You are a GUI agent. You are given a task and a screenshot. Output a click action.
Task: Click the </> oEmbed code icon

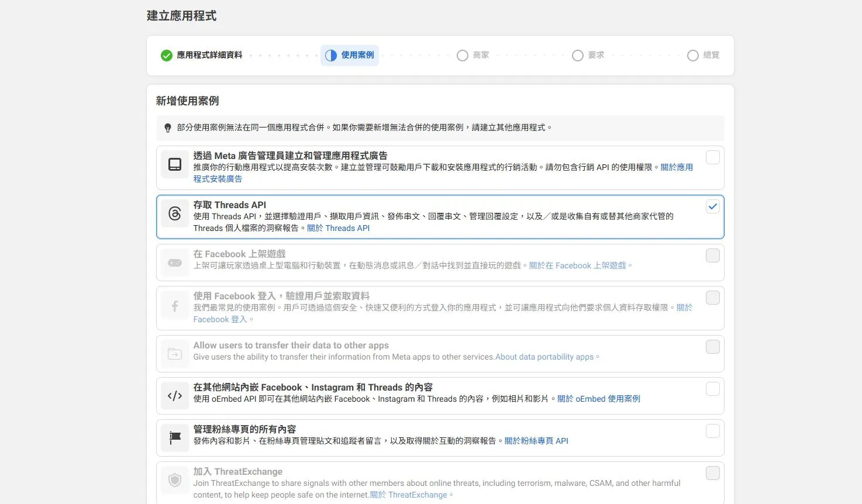tap(174, 395)
